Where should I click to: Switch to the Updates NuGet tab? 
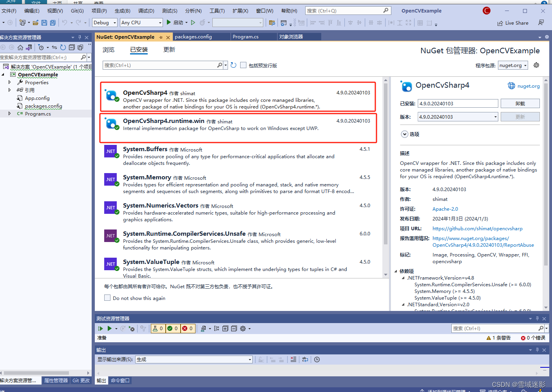(x=169, y=50)
